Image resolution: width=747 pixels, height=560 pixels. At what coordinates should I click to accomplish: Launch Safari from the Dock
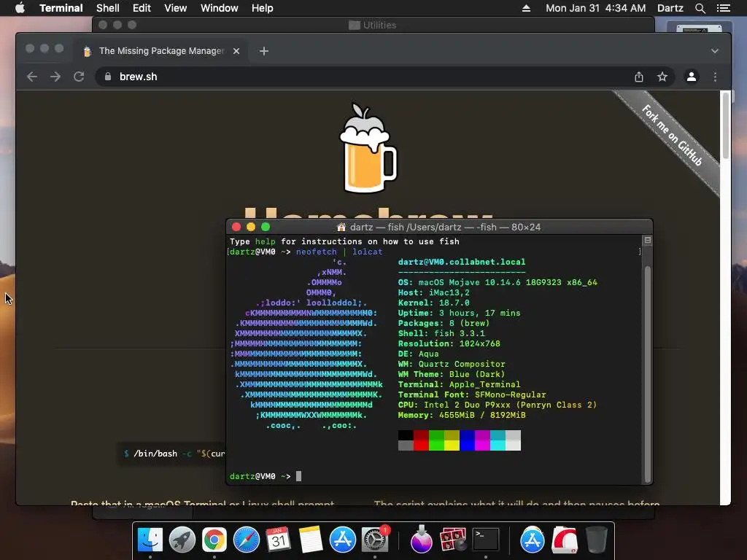coord(247,540)
